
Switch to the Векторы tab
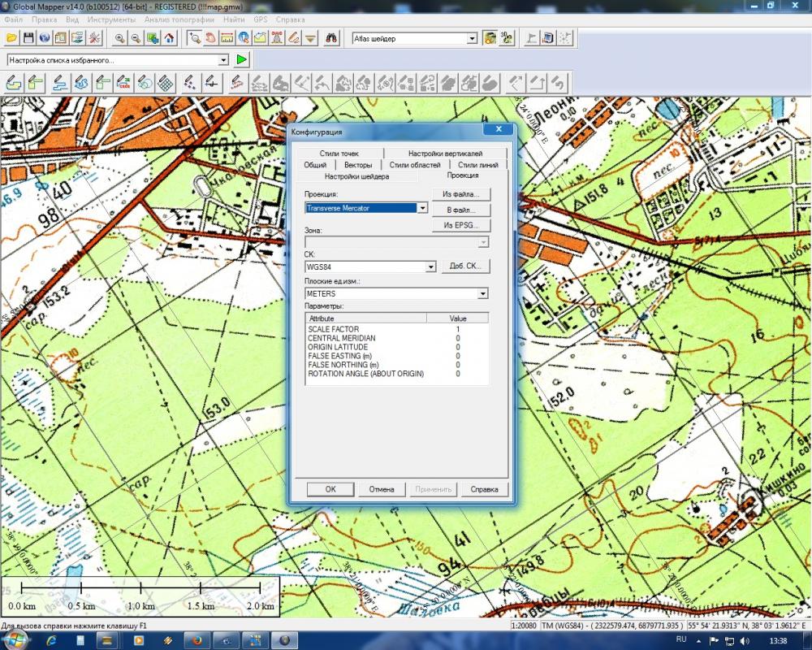pyautogui.click(x=357, y=165)
